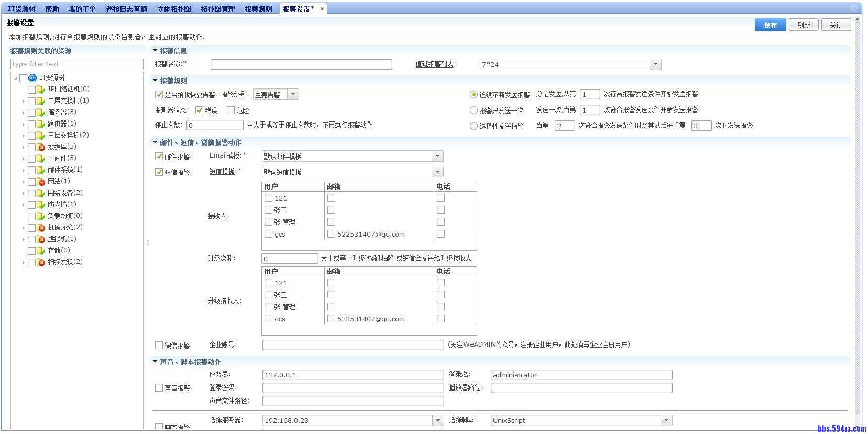Open the 值班报警列表 dropdown

coord(655,64)
